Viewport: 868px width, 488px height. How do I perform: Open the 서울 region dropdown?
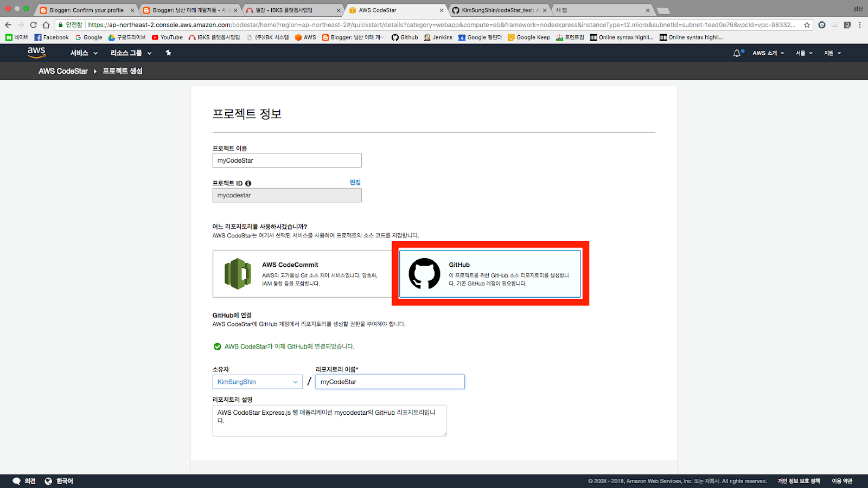(804, 53)
